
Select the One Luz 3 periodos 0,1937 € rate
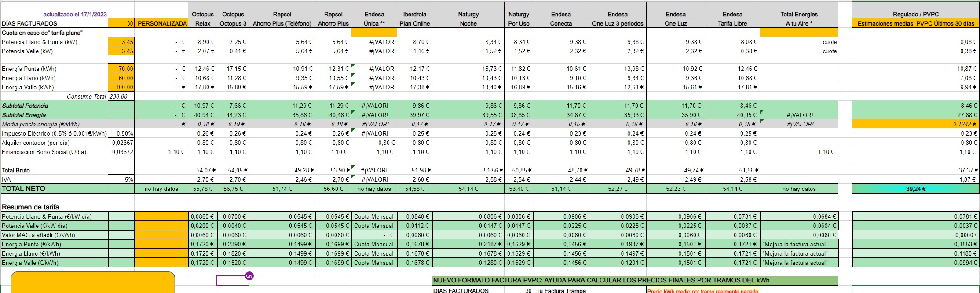[x=618, y=244]
